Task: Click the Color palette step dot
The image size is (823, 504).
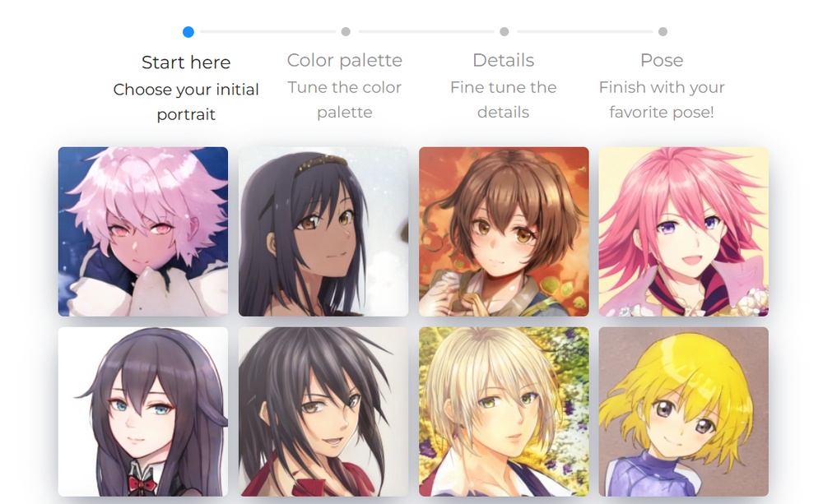Action: click(346, 31)
